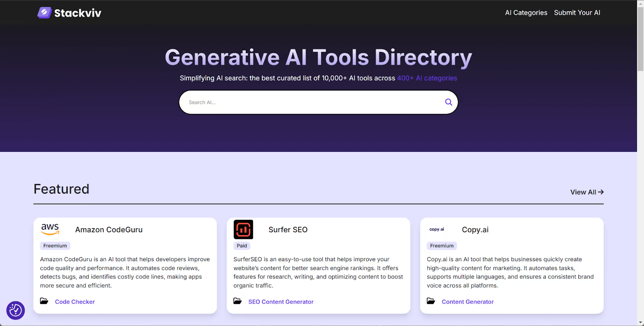Click the scrollbar down arrow
The height and width of the screenshot is (326, 644).
(x=640, y=323)
